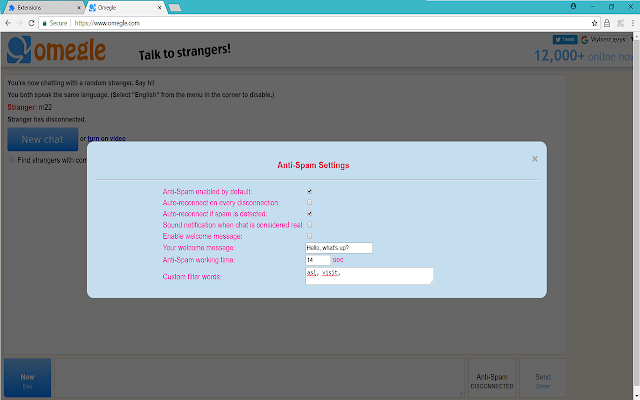Enable auto-reconnect on every disconnection

[309, 202]
